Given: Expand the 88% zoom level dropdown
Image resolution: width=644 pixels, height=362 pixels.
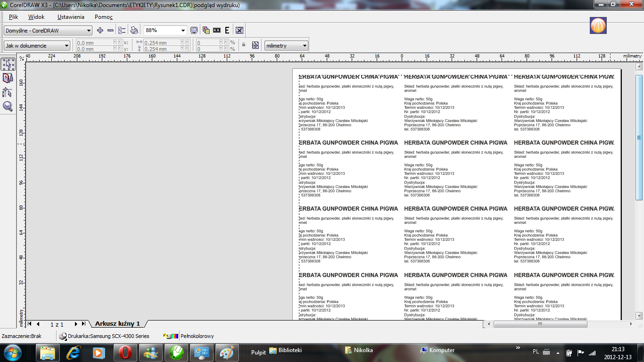Looking at the screenshot, I should click(183, 31).
